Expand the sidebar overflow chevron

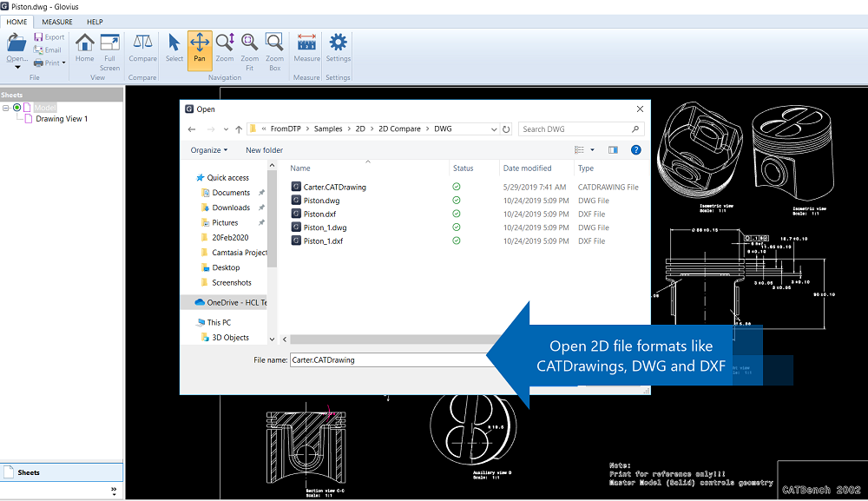pos(114,490)
